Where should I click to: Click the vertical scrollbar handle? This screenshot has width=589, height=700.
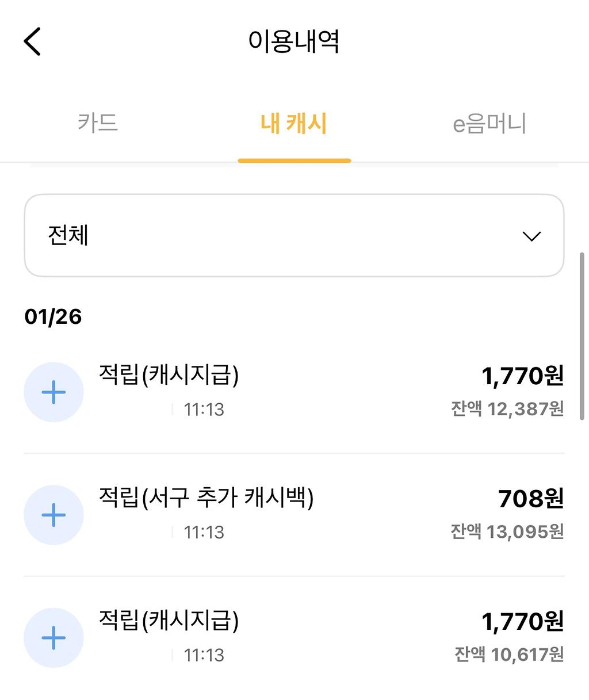pyautogui.click(x=582, y=336)
